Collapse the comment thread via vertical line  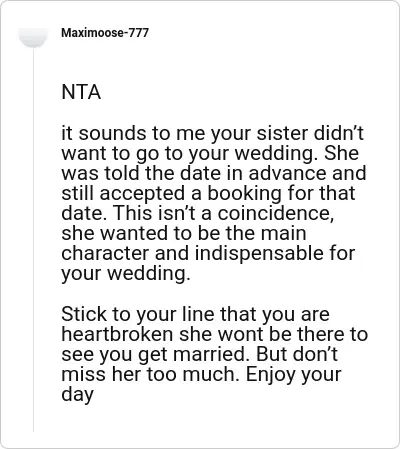click(33, 239)
